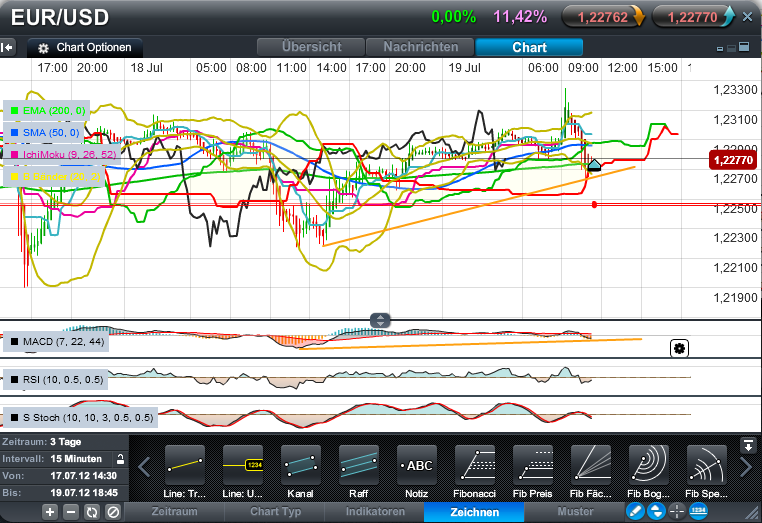
Task: Click the blue pencil draw icon
Action: point(635,511)
